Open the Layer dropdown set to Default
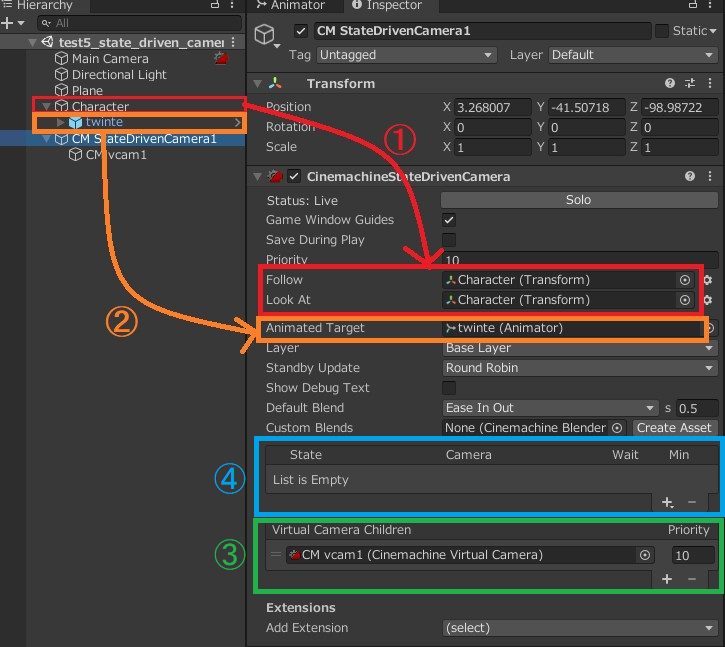This screenshot has height=647, width=725. [633, 55]
